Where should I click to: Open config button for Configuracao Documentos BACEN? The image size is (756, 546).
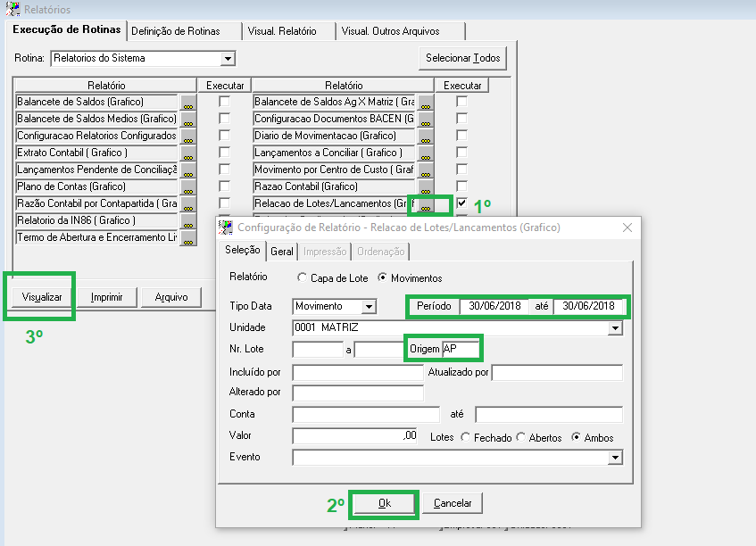(x=425, y=119)
